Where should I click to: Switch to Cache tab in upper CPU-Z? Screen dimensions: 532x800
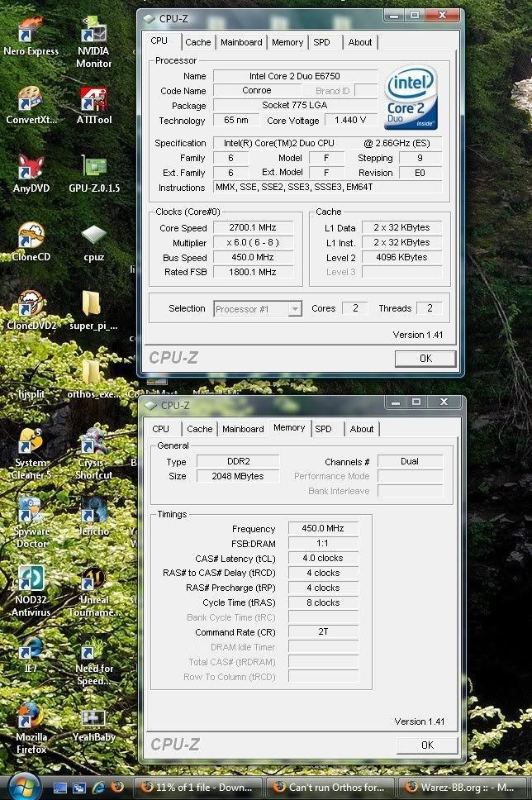tap(197, 42)
